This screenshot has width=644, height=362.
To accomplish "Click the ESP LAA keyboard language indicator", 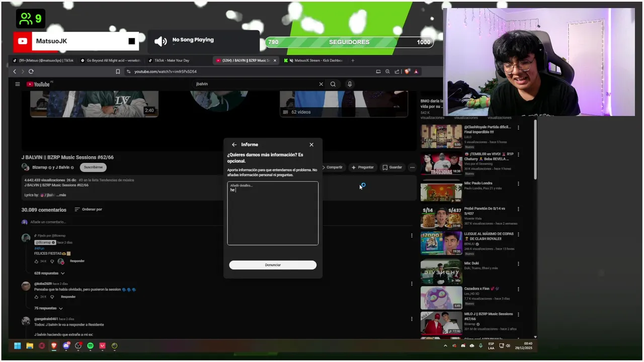I will point(491,346).
